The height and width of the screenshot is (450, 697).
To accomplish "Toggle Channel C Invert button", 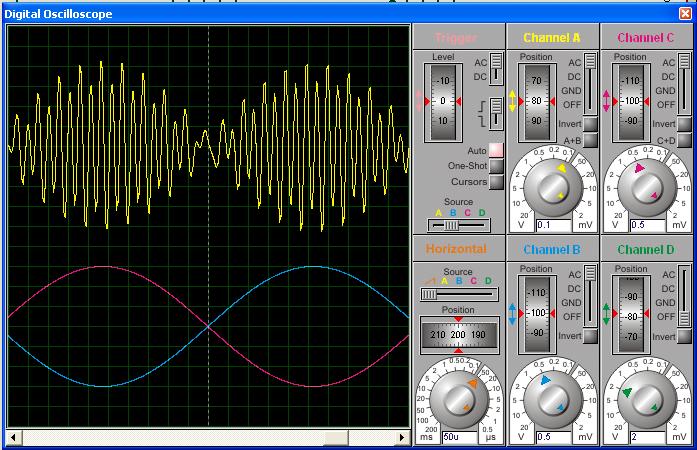I will click(x=685, y=124).
